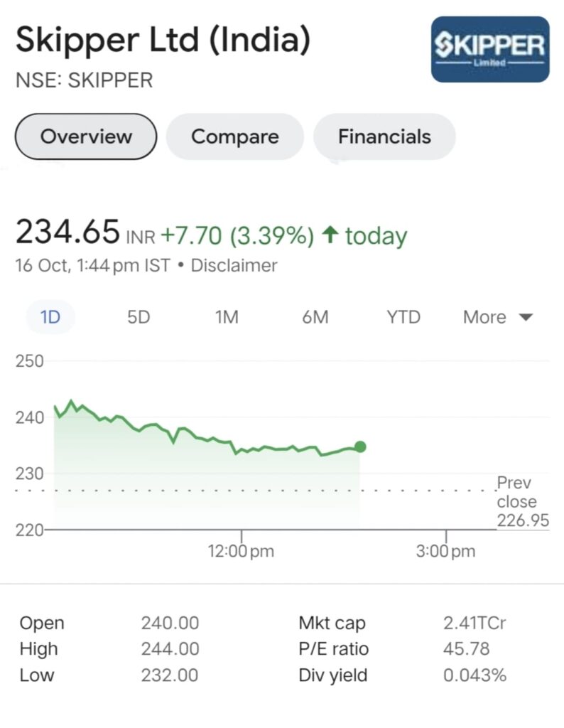Click the Prev close 226.95 label
564x728 pixels.
point(523,501)
